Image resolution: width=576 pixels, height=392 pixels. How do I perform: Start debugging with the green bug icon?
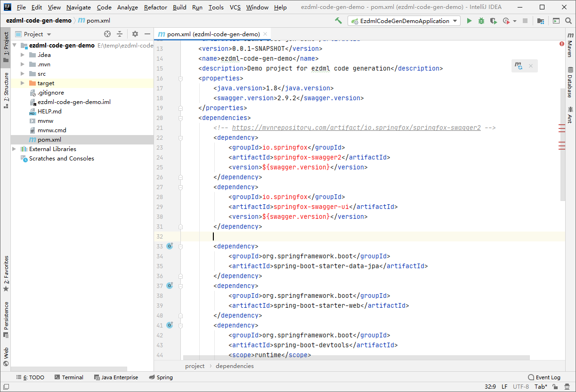481,21
